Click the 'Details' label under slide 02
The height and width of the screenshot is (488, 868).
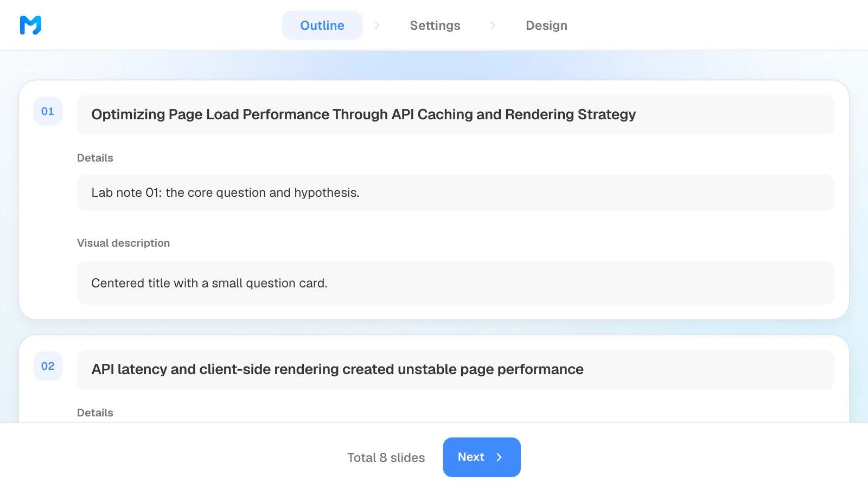point(95,413)
